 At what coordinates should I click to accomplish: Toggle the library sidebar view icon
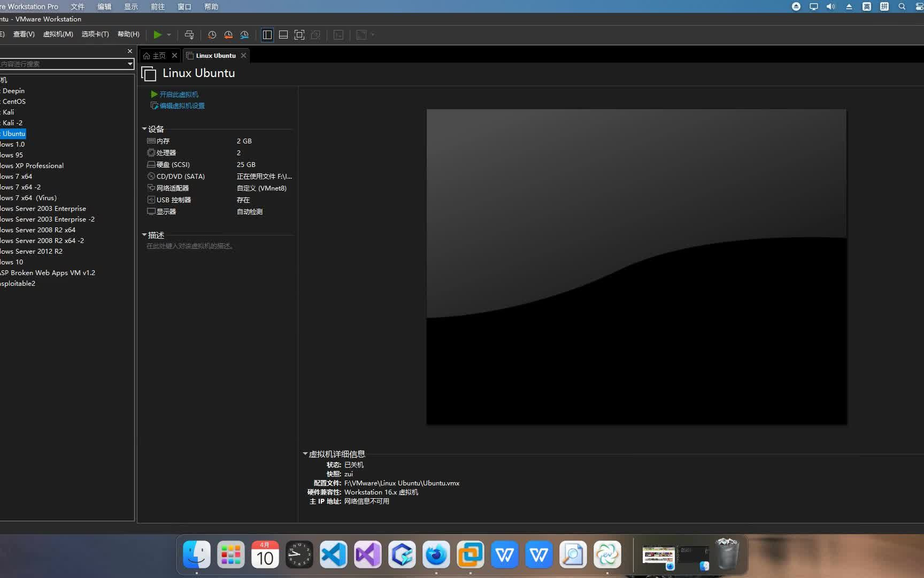tap(267, 35)
